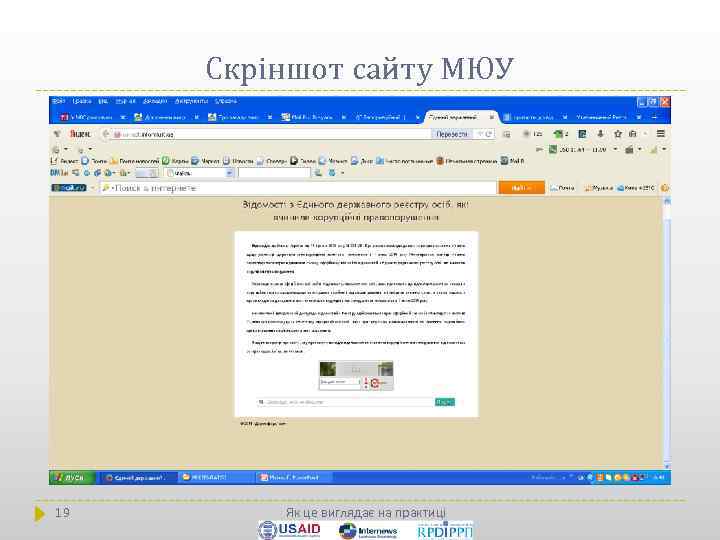The height and width of the screenshot is (540, 720).
Task: Open the hamburger browser menu
Action: pos(661,134)
